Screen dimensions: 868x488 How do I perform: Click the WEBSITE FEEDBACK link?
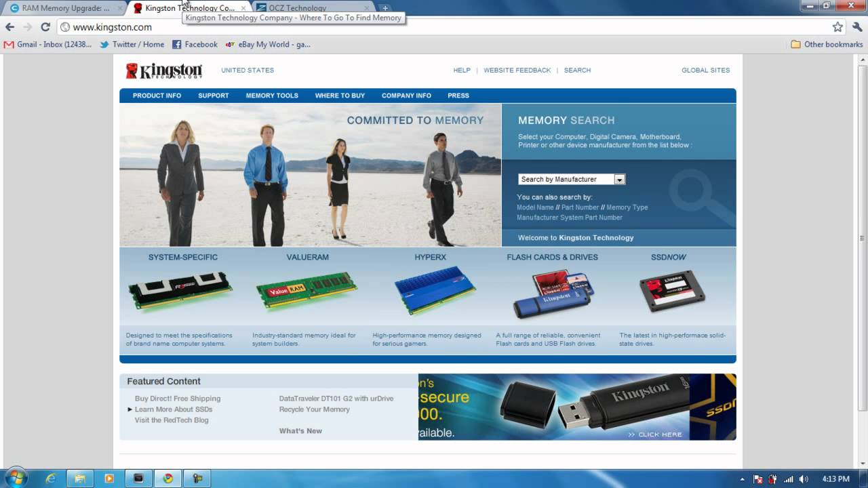(517, 70)
